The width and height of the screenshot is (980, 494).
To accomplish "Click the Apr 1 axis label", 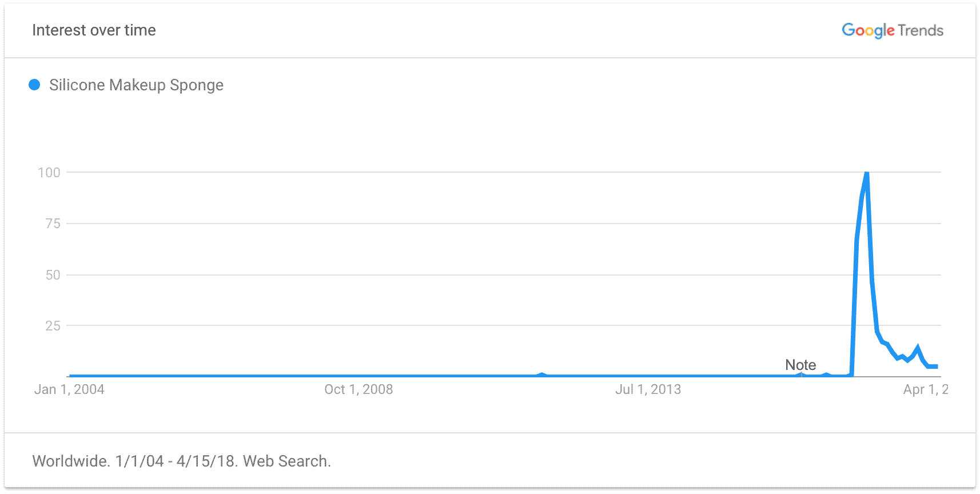I will (x=926, y=389).
